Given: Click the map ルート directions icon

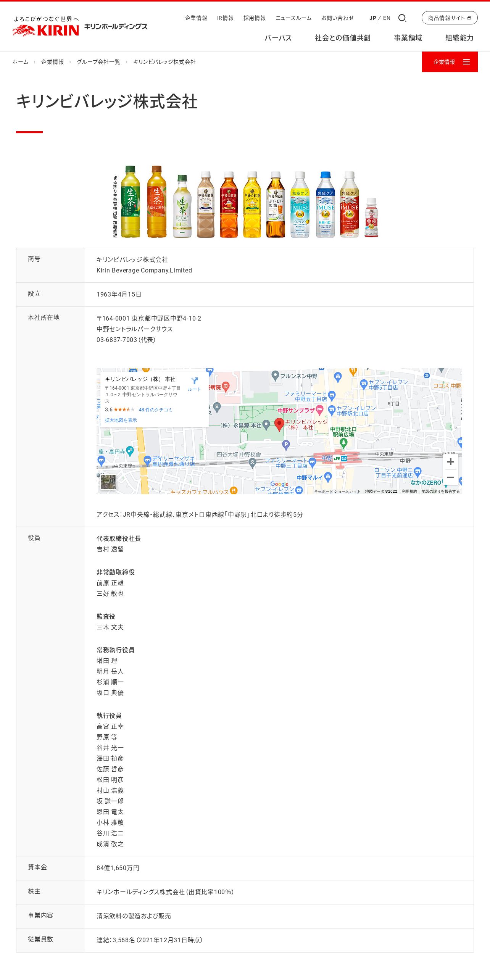Looking at the screenshot, I should click(194, 384).
